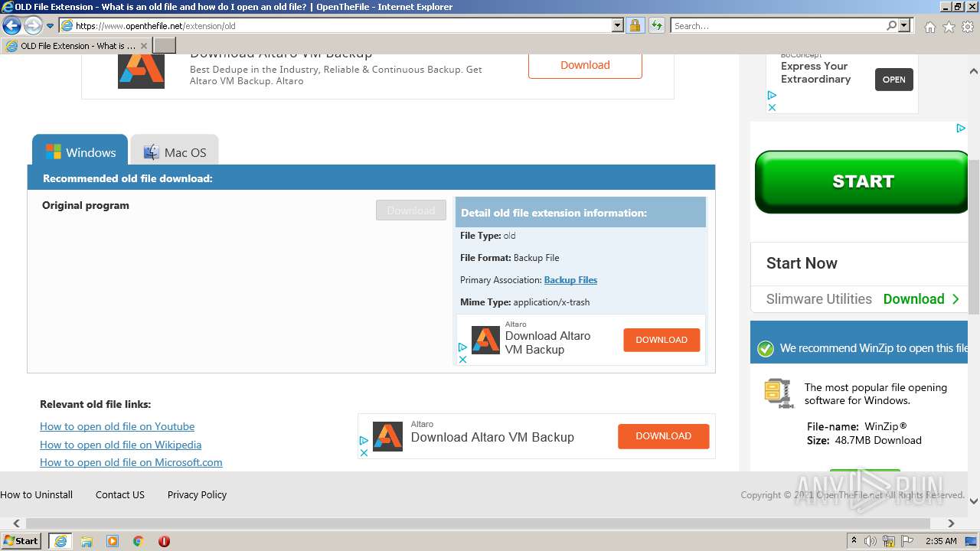Click the horizontal scrollbar left arrow
The image size is (980, 551).
pyautogui.click(x=16, y=523)
